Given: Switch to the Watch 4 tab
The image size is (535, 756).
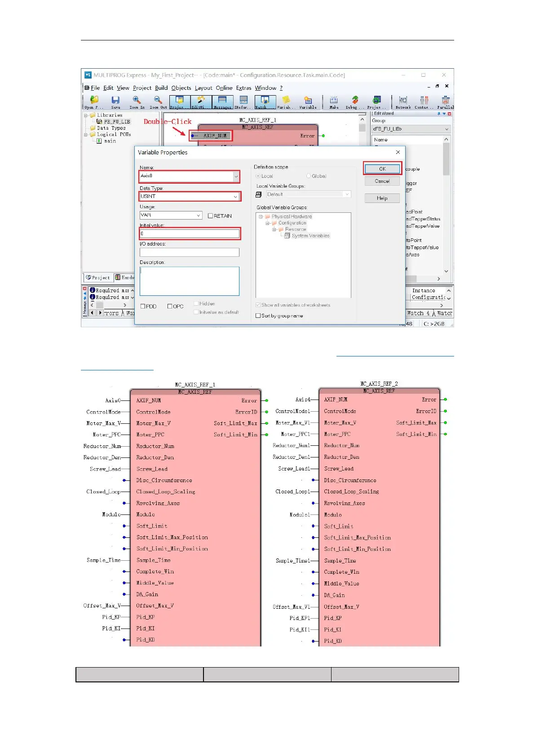Looking at the screenshot, I should tap(418, 313).
